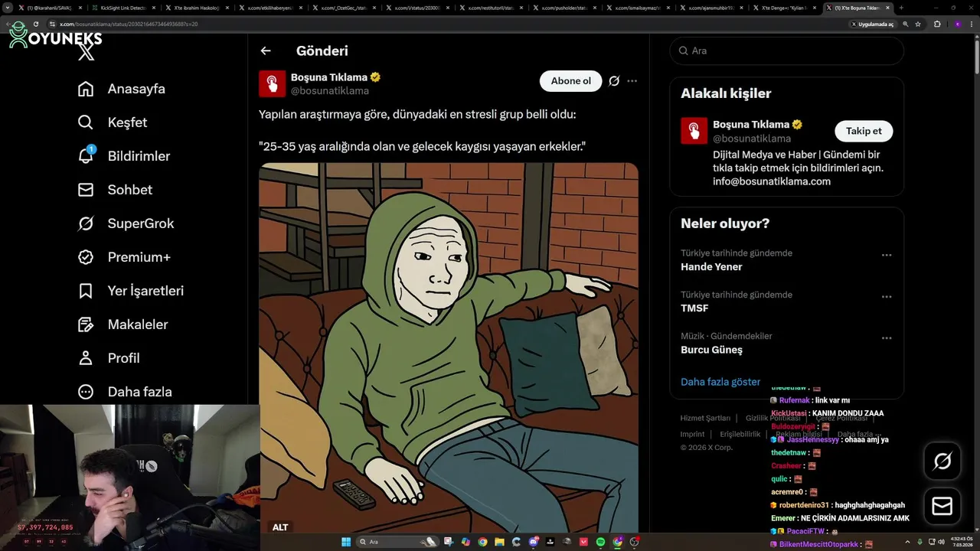This screenshot has width=980, height=551.
Task: Click volume icon in system tray
Action: [x=941, y=542]
